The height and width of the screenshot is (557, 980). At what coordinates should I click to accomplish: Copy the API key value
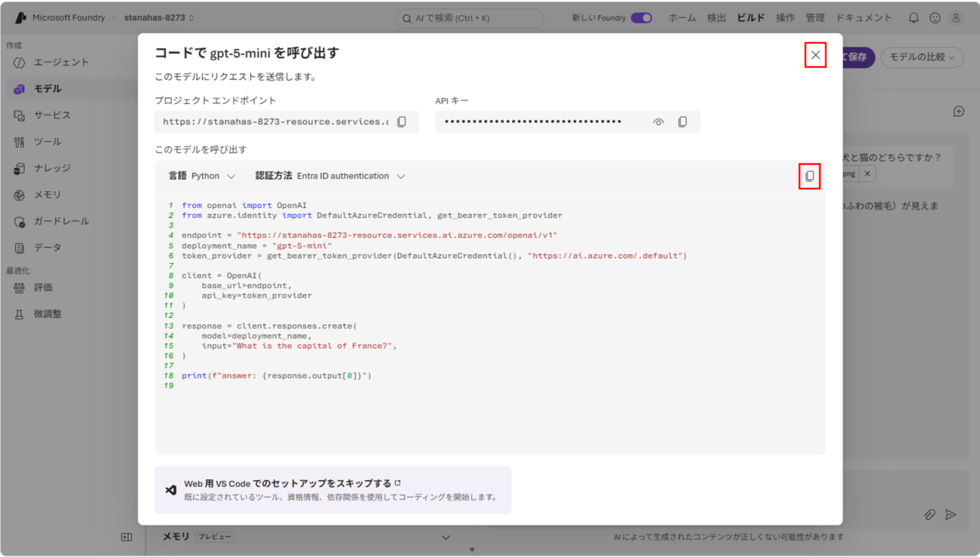tap(682, 122)
